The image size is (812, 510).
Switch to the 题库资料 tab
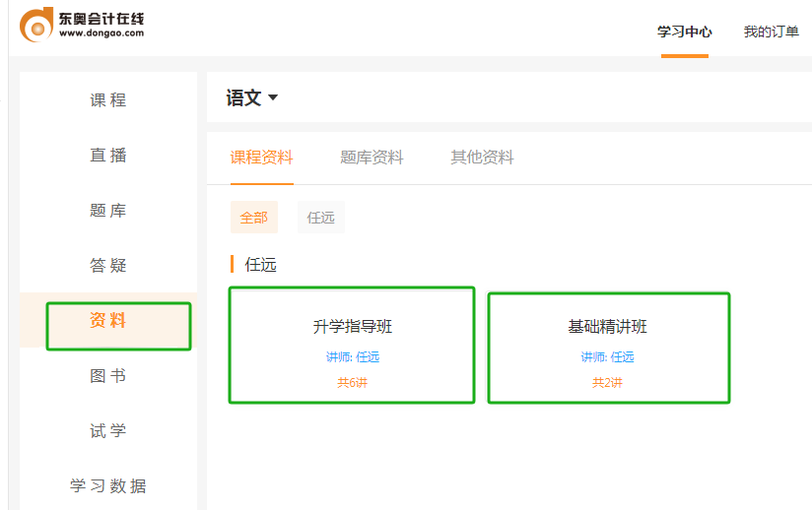372,158
